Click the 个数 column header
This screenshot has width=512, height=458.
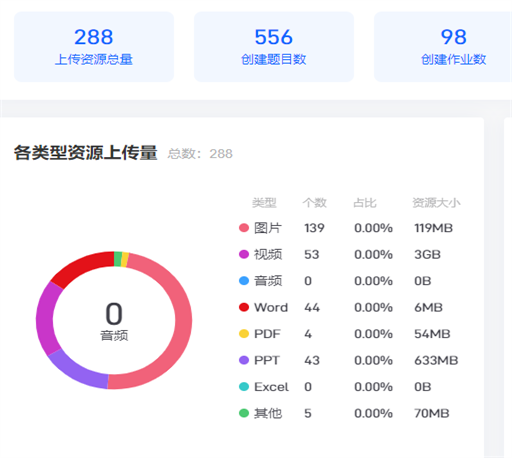coord(314,203)
